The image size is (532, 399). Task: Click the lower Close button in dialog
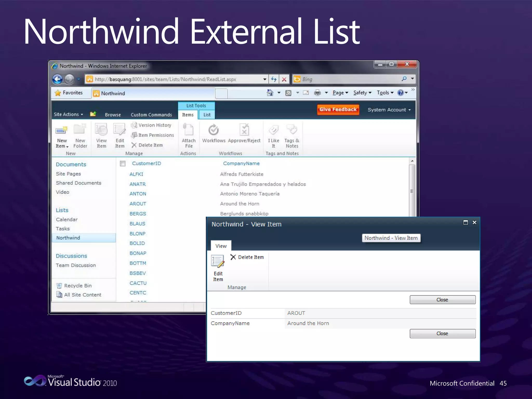tap(442, 333)
